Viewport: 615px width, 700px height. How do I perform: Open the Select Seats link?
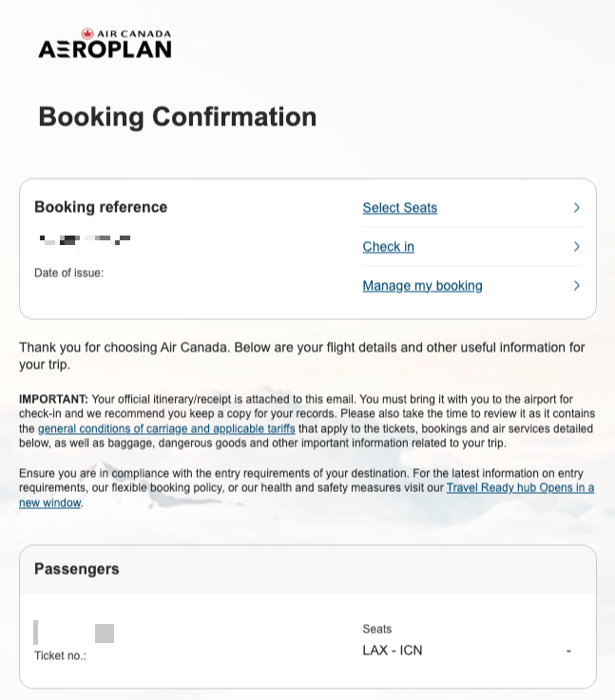tap(399, 208)
